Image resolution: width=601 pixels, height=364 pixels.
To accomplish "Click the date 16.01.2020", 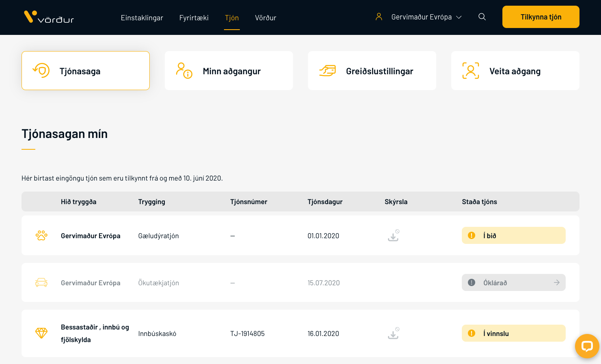I will (x=323, y=334).
